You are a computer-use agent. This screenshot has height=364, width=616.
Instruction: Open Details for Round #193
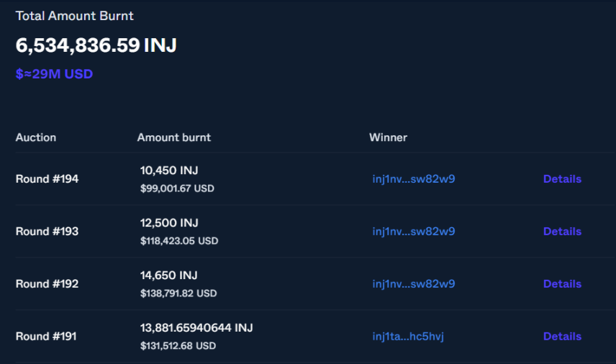[x=562, y=232]
